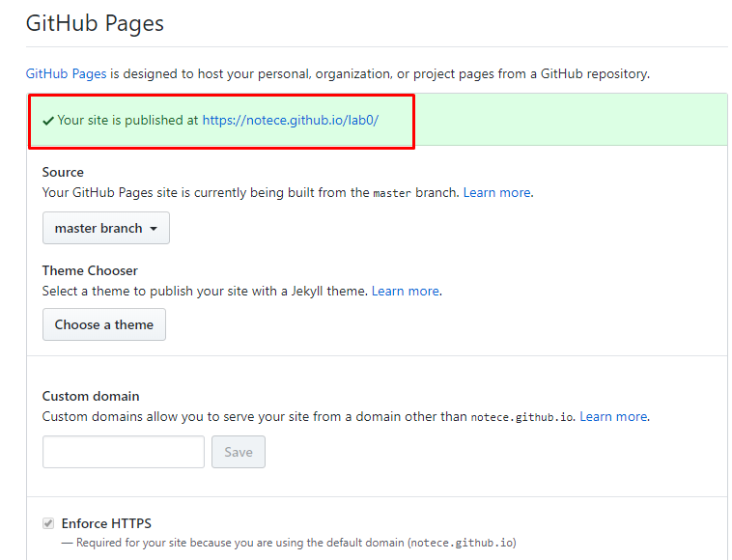Open Learn more link in Source section

[x=496, y=193]
